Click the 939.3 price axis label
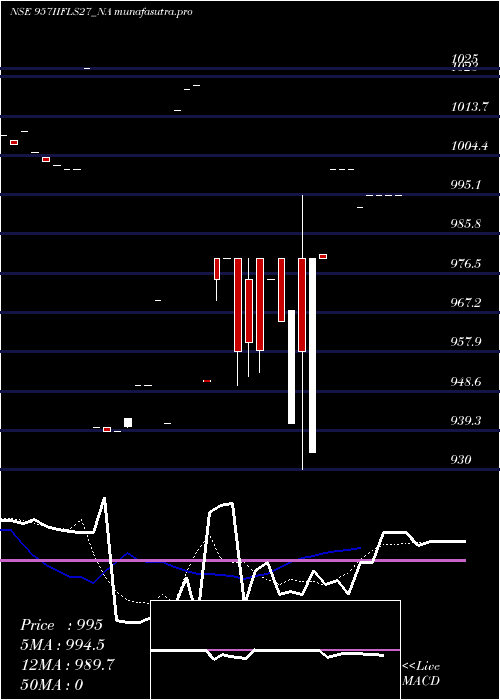The image size is (500, 700). click(x=466, y=420)
